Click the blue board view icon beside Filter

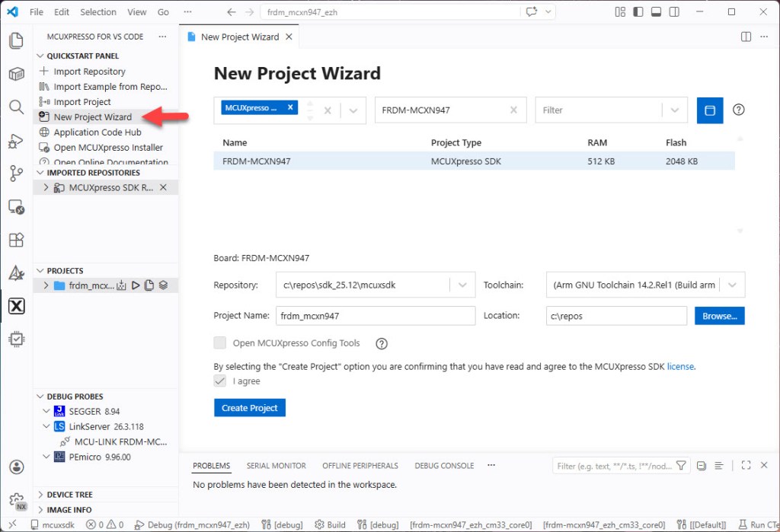[709, 110]
